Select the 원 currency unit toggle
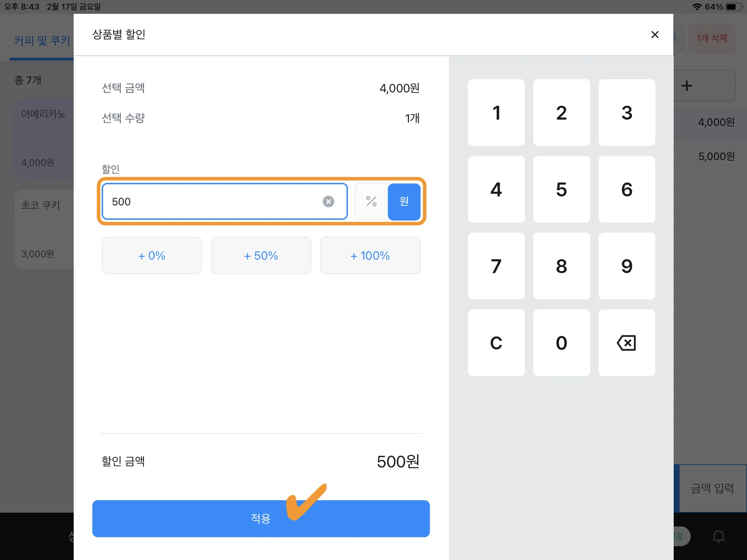Screen dimensions: 747x560 (x=404, y=202)
